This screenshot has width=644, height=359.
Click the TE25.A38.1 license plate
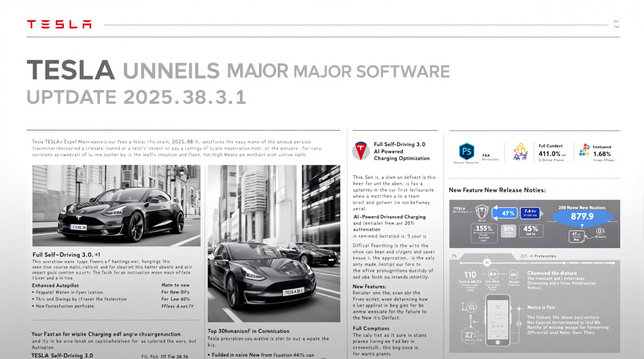(294, 292)
